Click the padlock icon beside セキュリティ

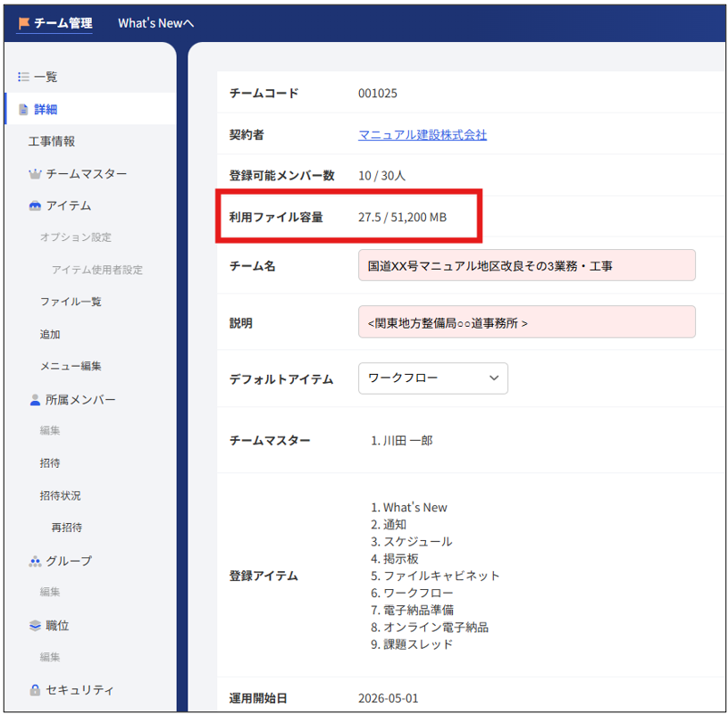[35, 690]
